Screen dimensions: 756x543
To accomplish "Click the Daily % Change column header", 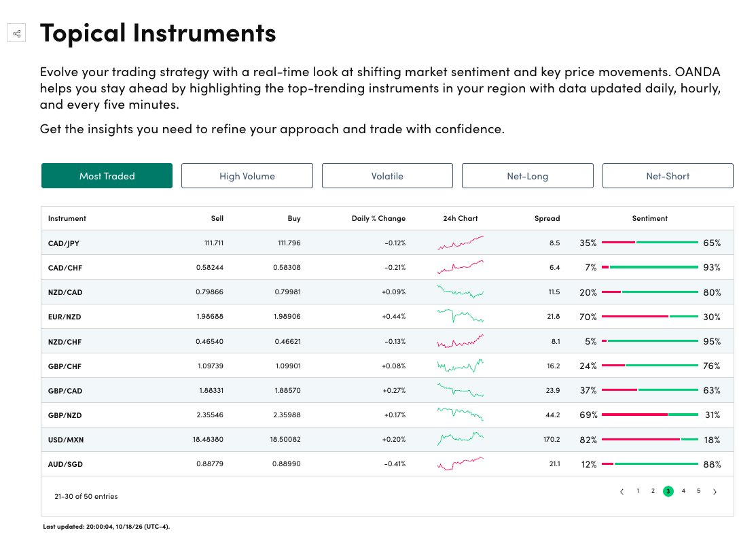I will pyautogui.click(x=378, y=218).
